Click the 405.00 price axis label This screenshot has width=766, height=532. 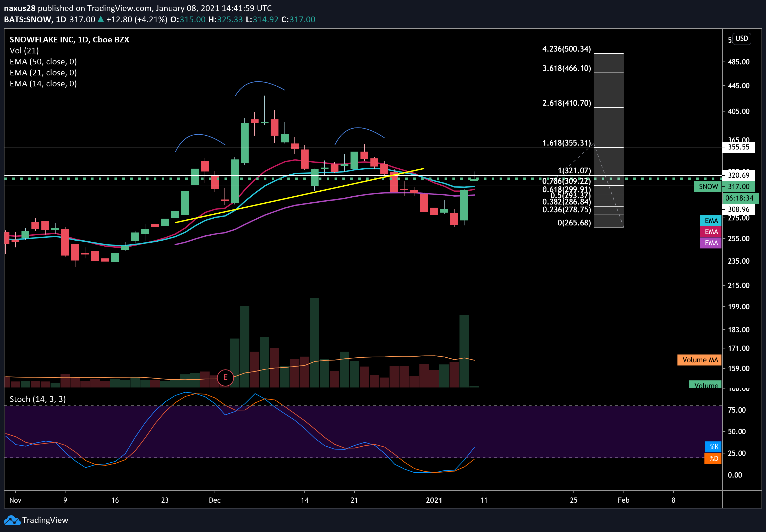click(739, 111)
